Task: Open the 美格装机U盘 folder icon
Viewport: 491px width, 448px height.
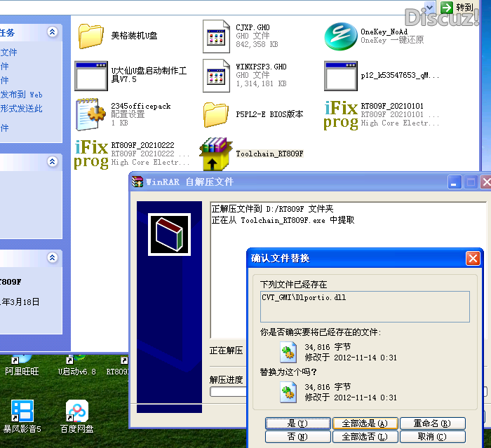Action: (x=90, y=36)
